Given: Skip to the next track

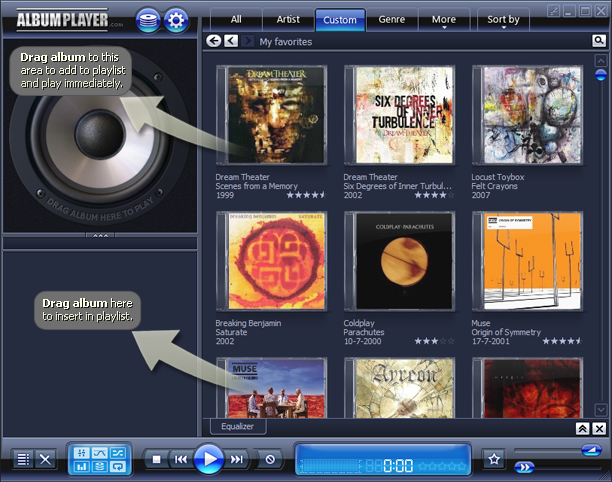Looking at the screenshot, I should click(x=237, y=459).
